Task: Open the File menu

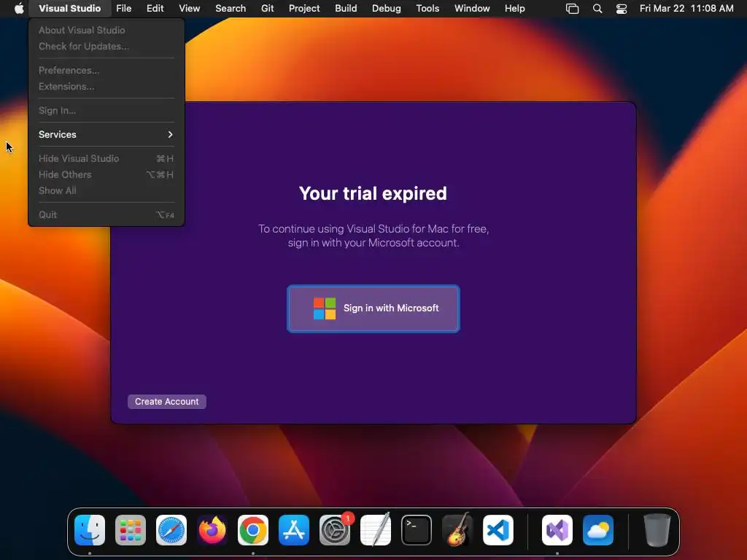Action: [x=124, y=8]
